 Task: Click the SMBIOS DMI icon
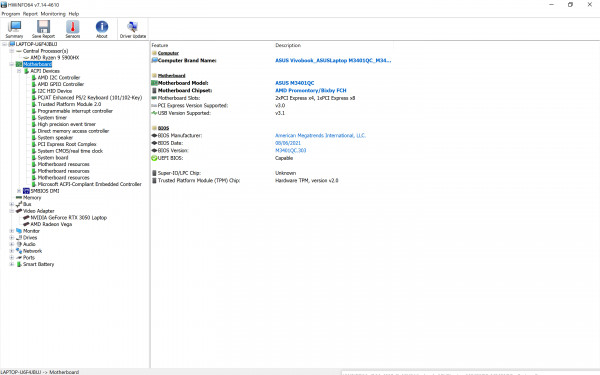click(x=26, y=191)
